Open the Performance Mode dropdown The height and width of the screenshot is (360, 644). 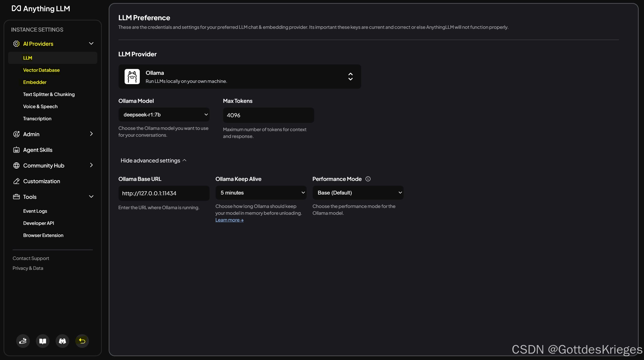point(358,193)
